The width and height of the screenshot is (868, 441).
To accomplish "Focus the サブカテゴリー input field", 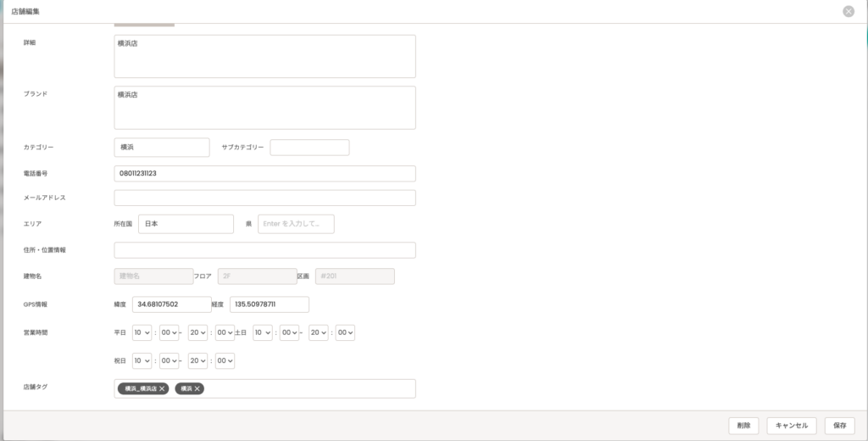I will pyautogui.click(x=309, y=148).
